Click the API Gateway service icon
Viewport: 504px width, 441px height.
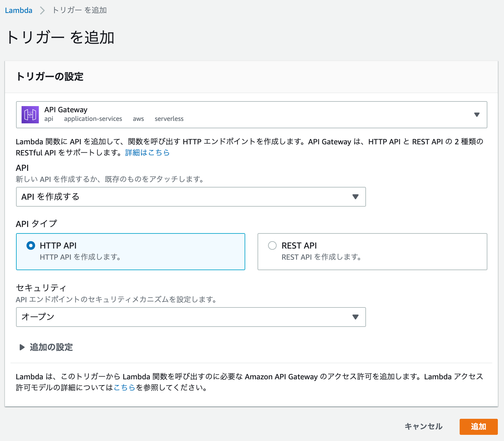pyautogui.click(x=30, y=115)
